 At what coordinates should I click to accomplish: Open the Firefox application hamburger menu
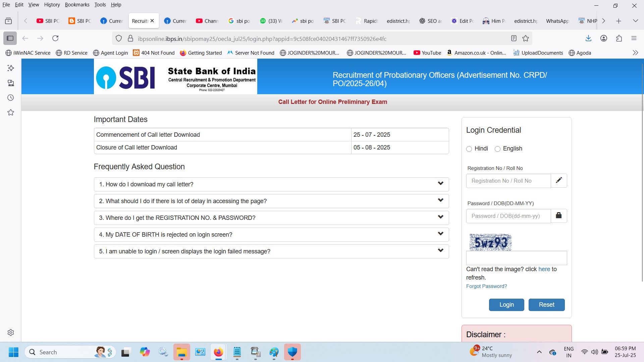(x=634, y=38)
